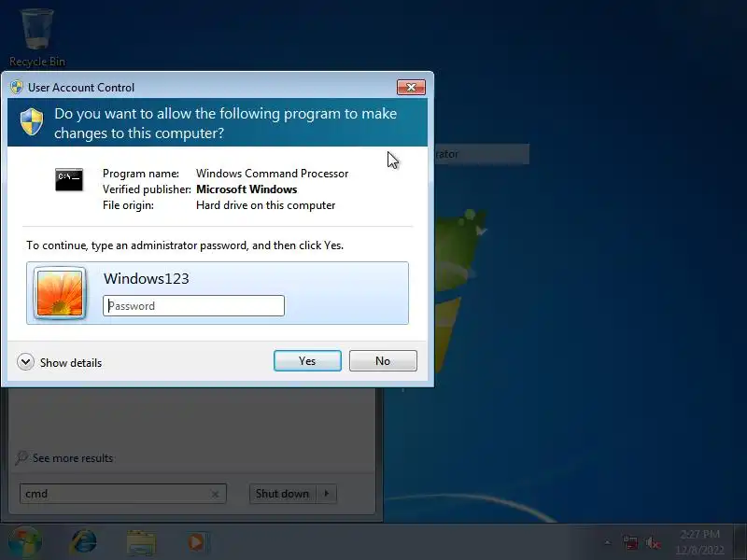The height and width of the screenshot is (560, 747).
Task: Expand Show details chevron
Action: click(x=26, y=362)
